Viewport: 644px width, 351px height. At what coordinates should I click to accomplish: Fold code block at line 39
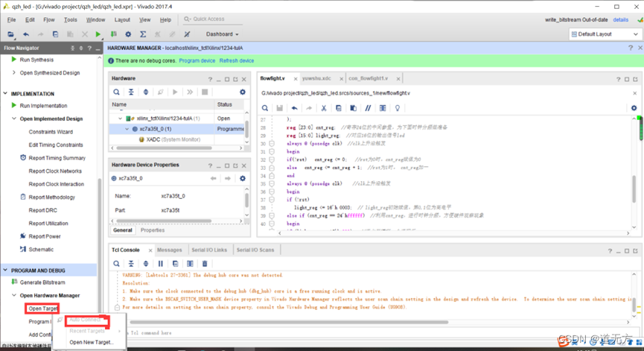(272, 216)
